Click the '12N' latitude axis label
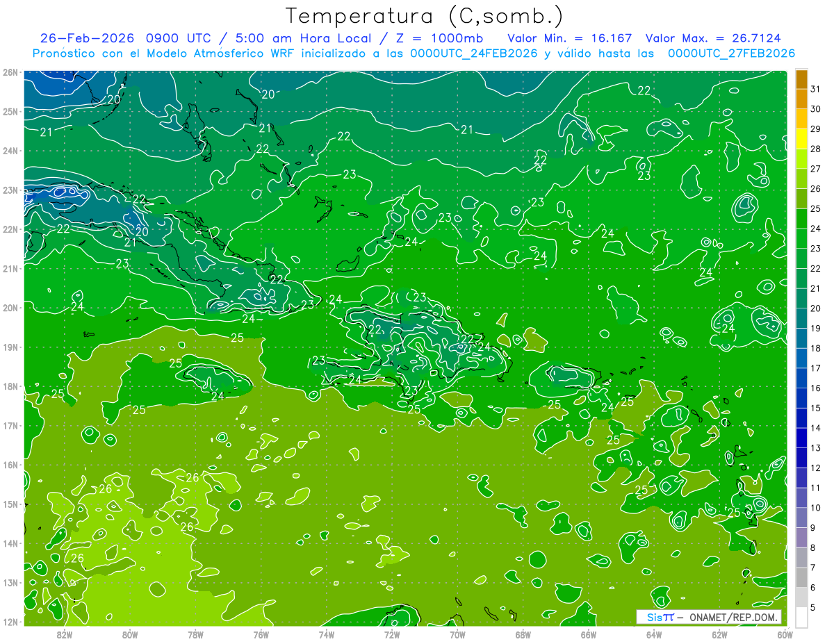Screen dimensions: 834x644 pos(10,622)
